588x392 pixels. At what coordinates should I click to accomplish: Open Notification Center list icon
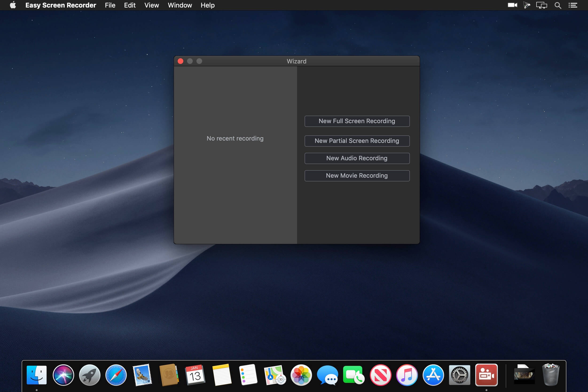click(x=573, y=5)
